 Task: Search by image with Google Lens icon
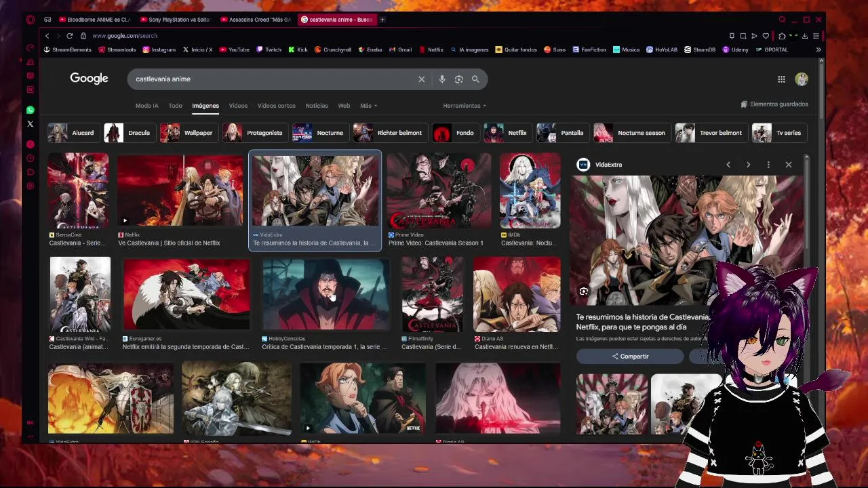pos(458,79)
